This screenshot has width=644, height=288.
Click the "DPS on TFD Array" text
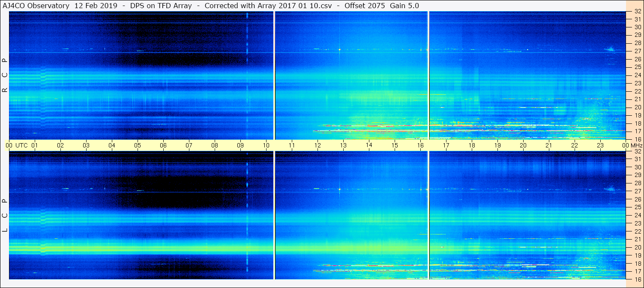pyautogui.click(x=161, y=6)
